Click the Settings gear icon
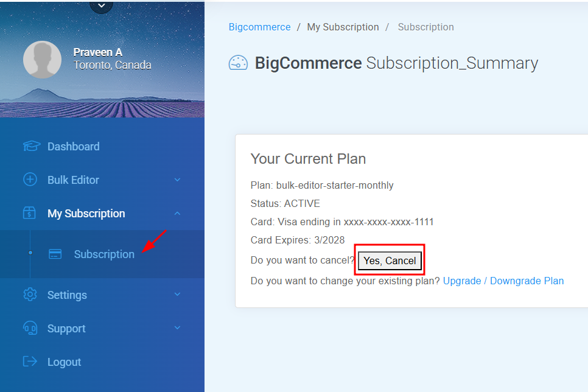This screenshot has width=588, height=392. coord(30,295)
